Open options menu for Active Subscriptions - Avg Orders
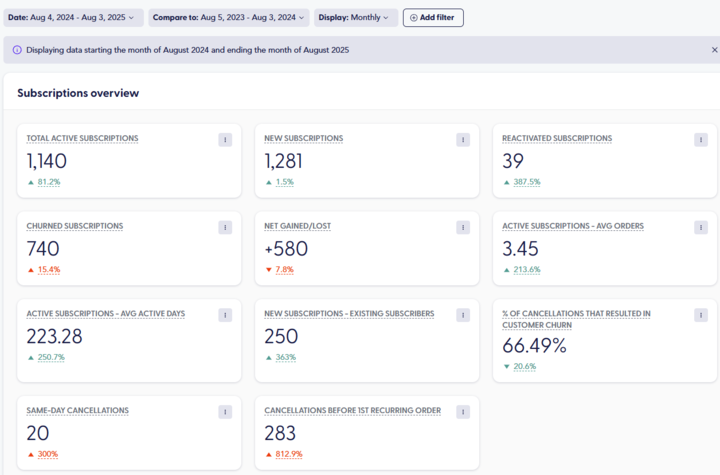The height and width of the screenshot is (475, 720). click(x=701, y=227)
